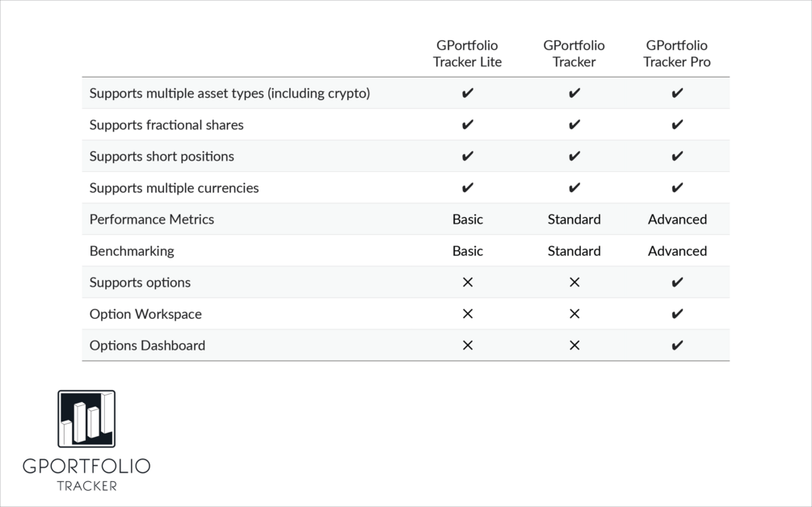Click Tracker X mark for Supports options

tap(574, 283)
